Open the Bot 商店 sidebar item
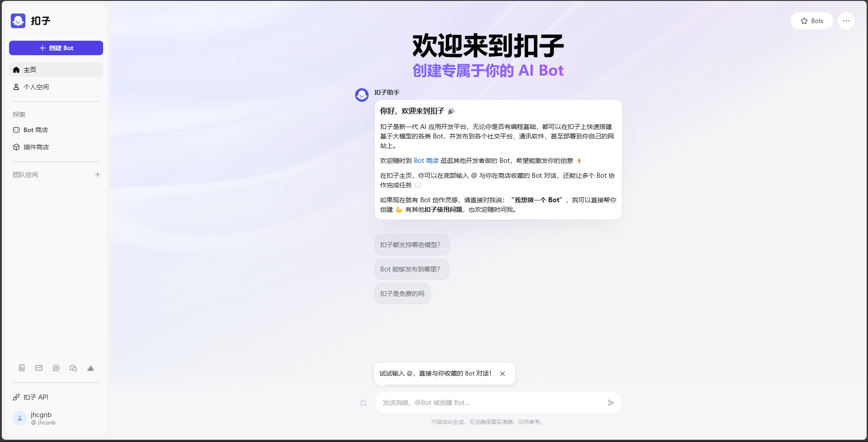Image resolution: width=868 pixels, height=442 pixels. (56, 130)
